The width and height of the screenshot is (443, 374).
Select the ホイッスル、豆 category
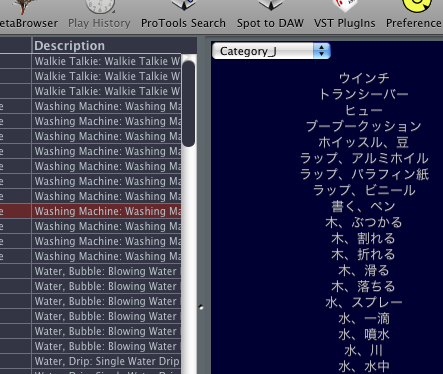click(x=364, y=142)
